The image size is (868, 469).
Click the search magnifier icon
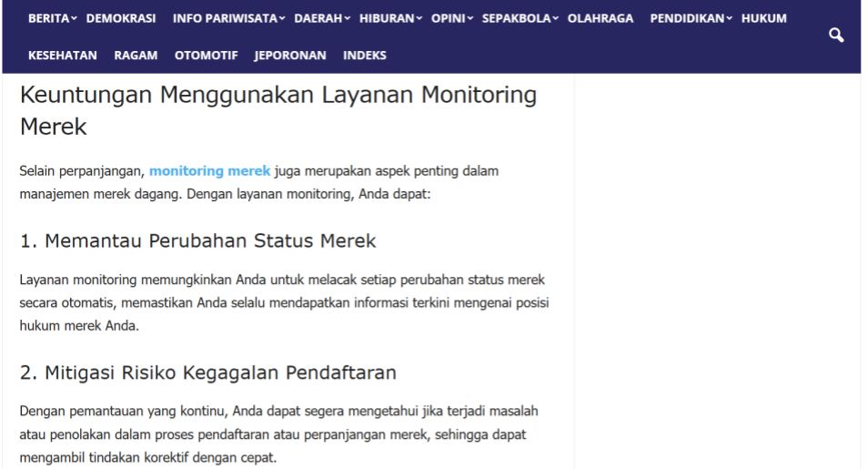point(836,36)
